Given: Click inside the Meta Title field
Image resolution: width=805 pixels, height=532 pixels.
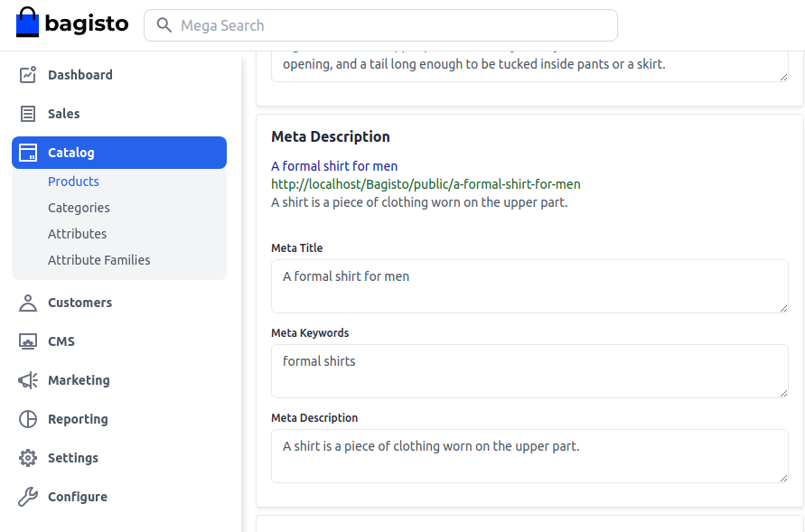Looking at the screenshot, I should point(529,285).
